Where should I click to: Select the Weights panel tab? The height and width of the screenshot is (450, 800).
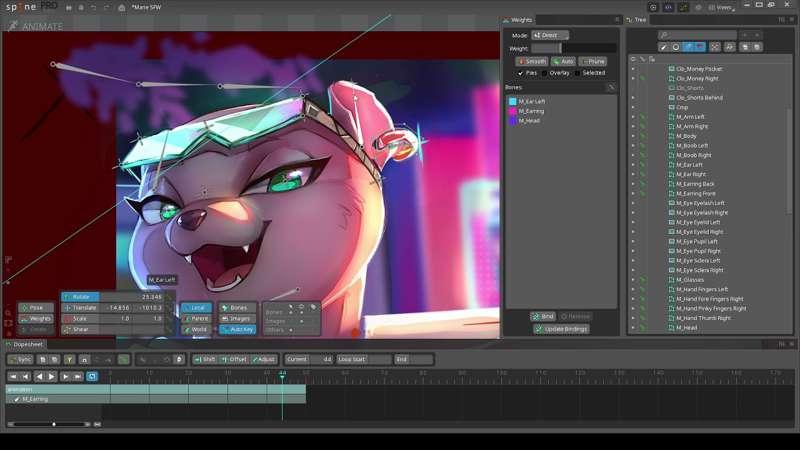coord(518,20)
